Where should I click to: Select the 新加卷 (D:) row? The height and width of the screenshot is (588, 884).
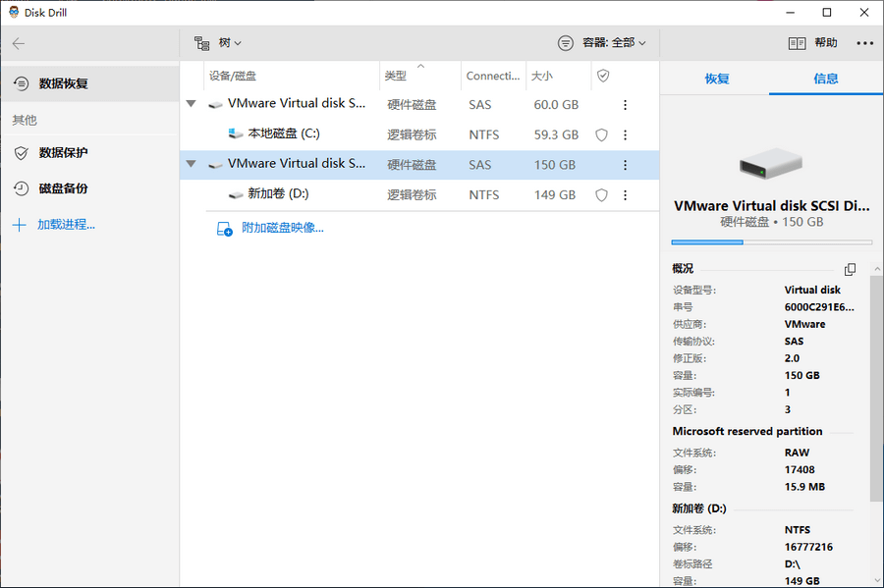[x=419, y=195]
